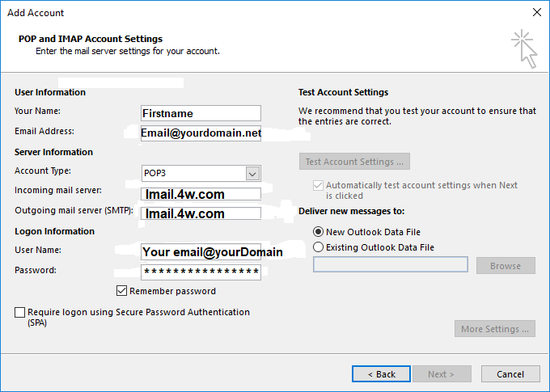Viewport: 550px width, 392px height.
Task: Select New Outlook Data File option
Action: click(318, 232)
